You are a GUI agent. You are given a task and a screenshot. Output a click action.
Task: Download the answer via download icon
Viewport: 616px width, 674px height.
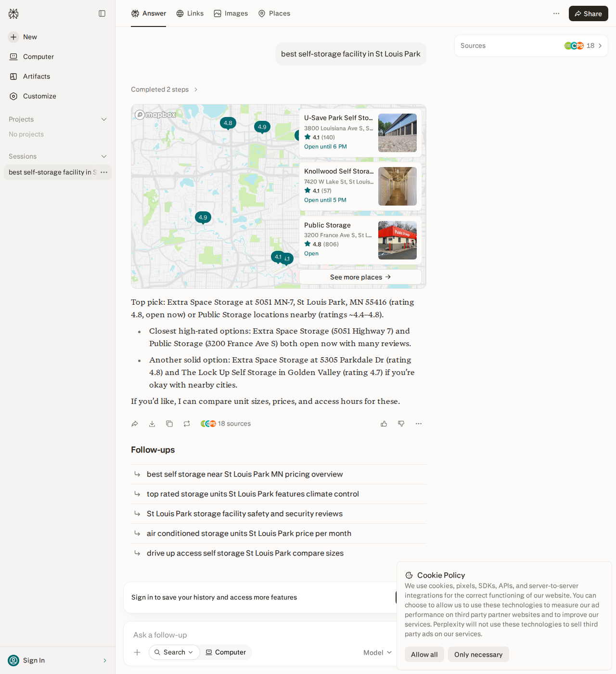[x=152, y=424]
